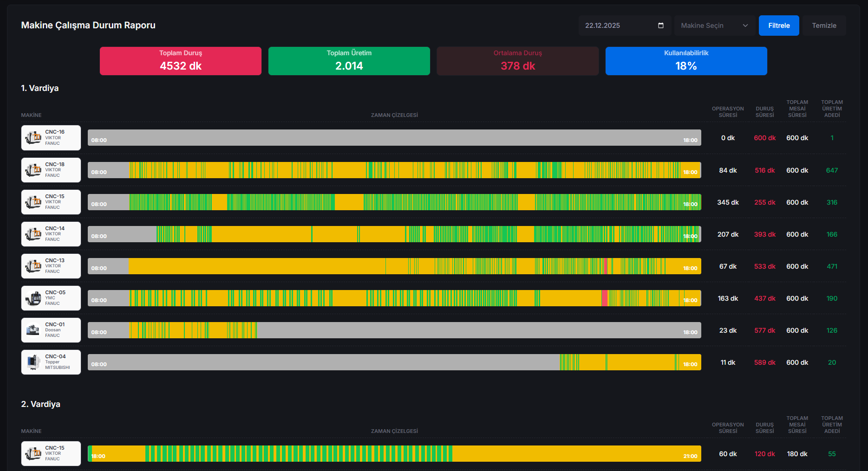This screenshot has width=868, height=471.
Task: Click the CNC-13 machine icon
Action: (x=33, y=266)
